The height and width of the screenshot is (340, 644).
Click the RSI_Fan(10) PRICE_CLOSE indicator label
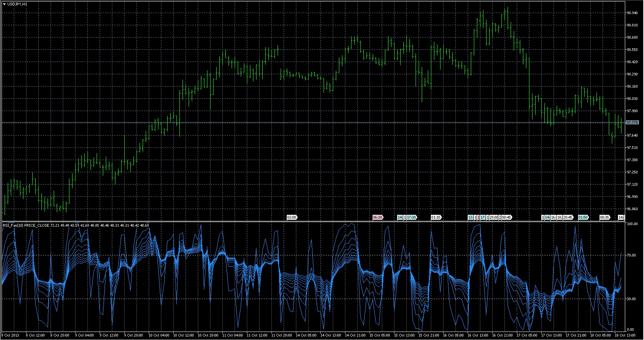pos(26,226)
